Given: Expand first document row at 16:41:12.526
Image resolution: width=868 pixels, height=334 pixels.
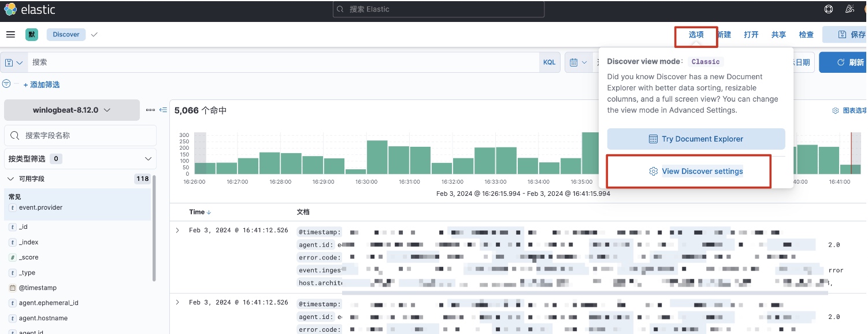Looking at the screenshot, I should coord(177,230).
